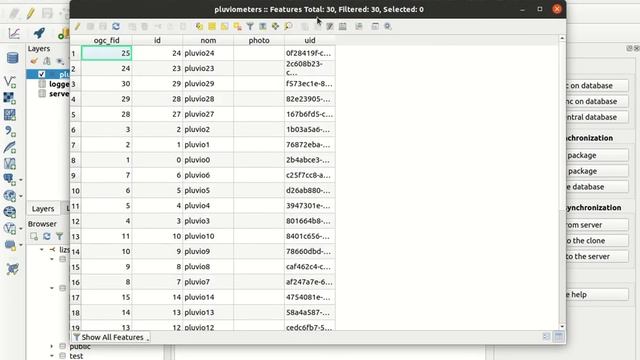Sort table by id column header
Viewport: 640px width, 360px height.
coord(157,40)
